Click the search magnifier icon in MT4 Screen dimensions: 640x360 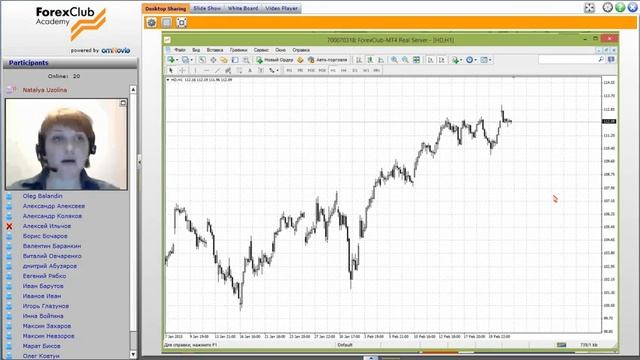[601, 60]
